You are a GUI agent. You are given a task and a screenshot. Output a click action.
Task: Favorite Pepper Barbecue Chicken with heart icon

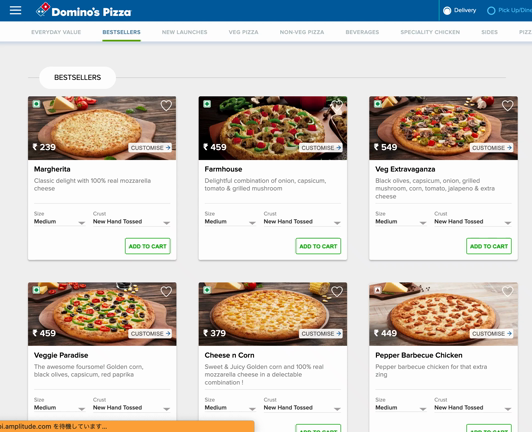[507, 292]
